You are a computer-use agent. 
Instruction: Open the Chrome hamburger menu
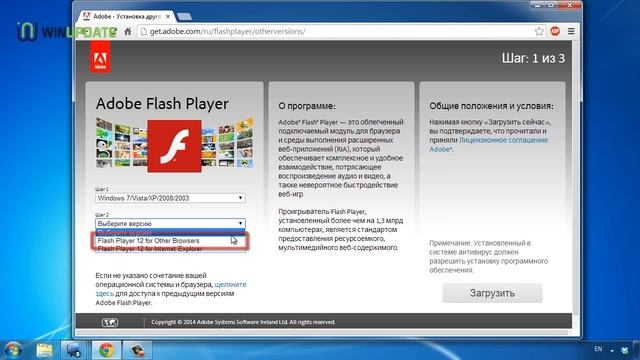click(x=571, y=31)
